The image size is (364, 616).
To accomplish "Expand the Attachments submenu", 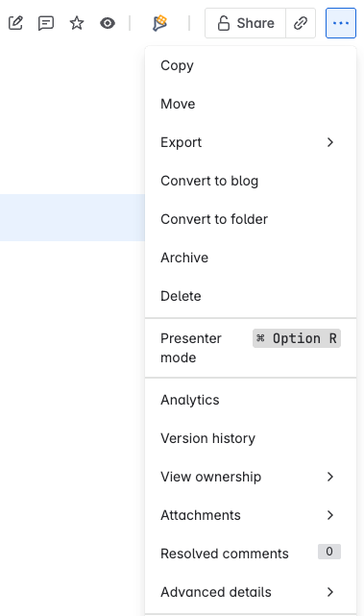I will (251, 515).
